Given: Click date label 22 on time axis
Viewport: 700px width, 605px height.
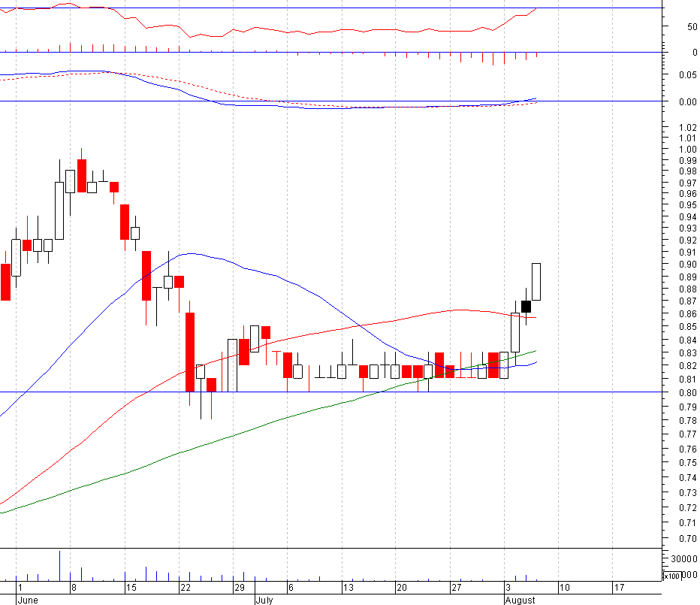Looking at the screenshot, I should 186,587.
